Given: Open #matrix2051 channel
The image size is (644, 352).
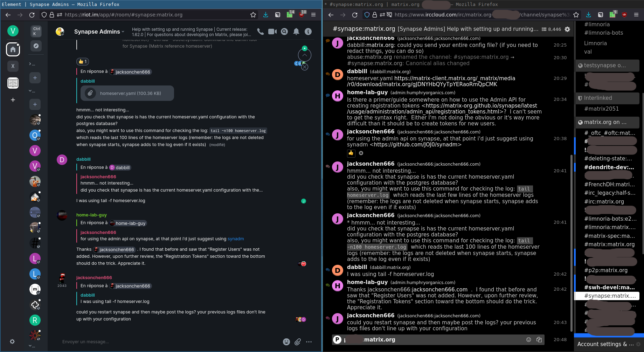Looking at the screenshot, I should (601, 109).
